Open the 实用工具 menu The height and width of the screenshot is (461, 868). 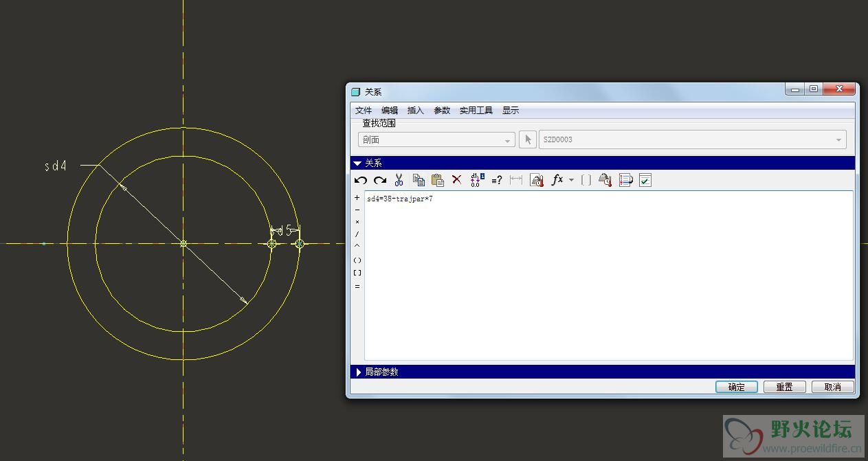pos(476,111)
